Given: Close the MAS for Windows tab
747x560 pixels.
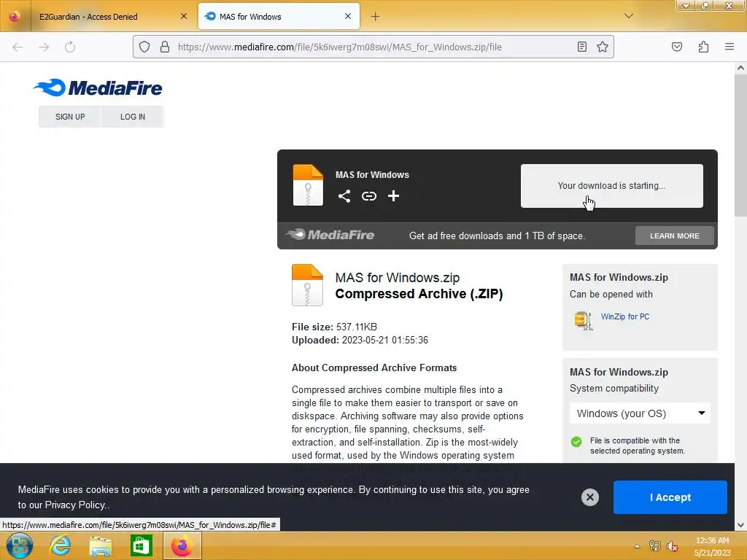Looking at the screenshot, I should pos(348,16).
